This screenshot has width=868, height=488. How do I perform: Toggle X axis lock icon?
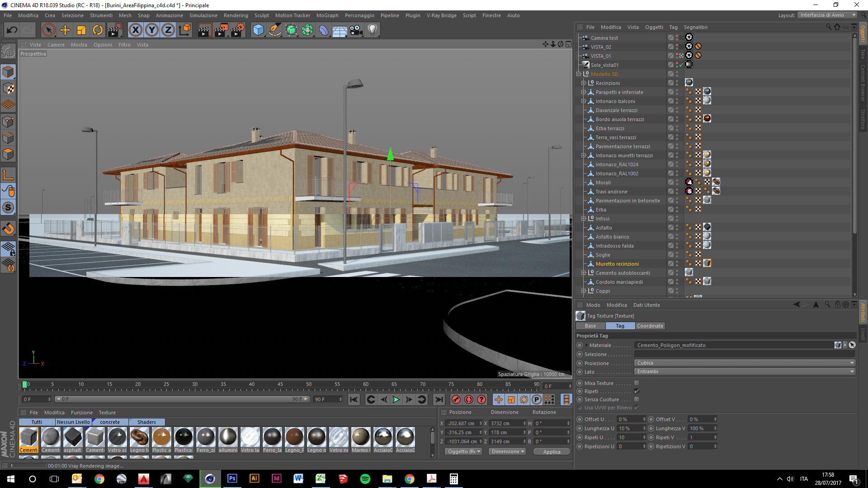(x=135, y=30)
